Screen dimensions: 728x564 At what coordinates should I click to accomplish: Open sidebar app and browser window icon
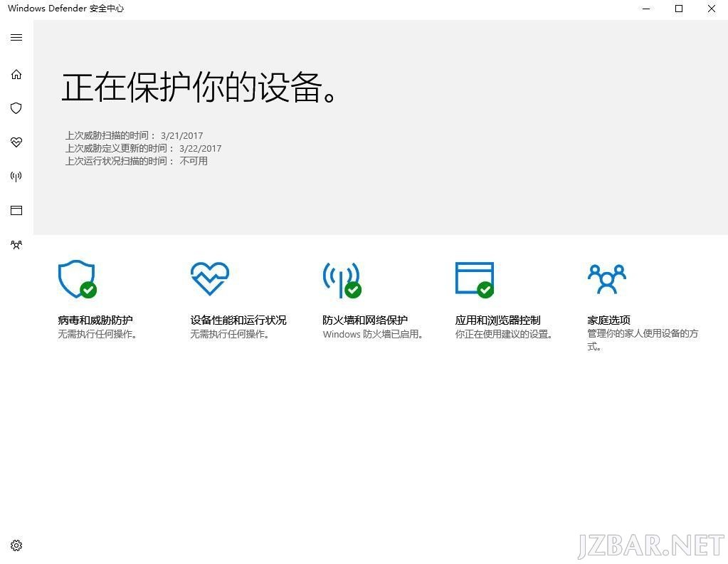point(16,211)
